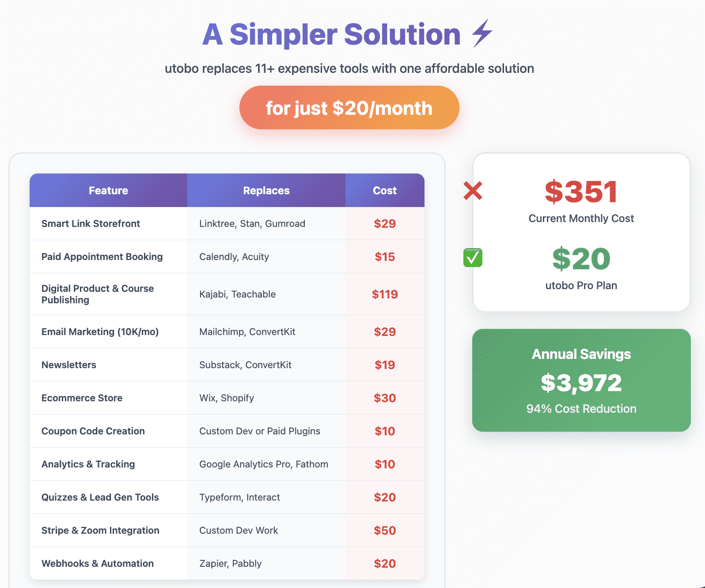Select the Ecommerce Store feature row

[x=227, y=398]
